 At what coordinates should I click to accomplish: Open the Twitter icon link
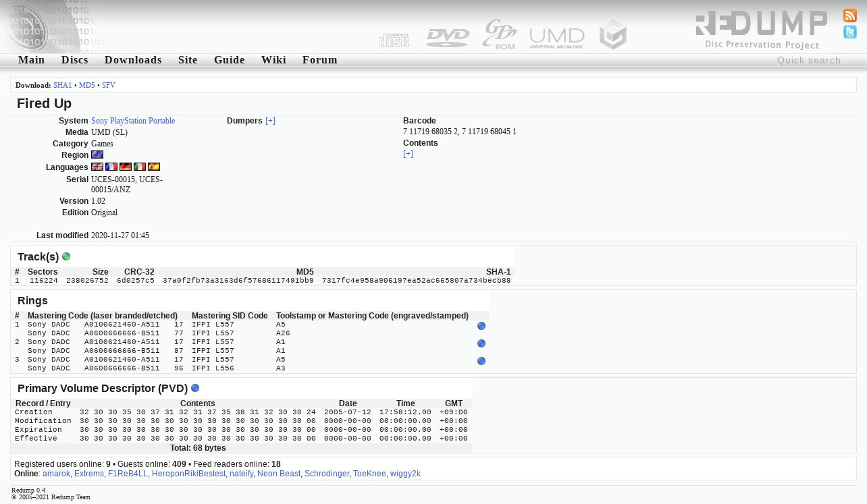pos(850,32)
